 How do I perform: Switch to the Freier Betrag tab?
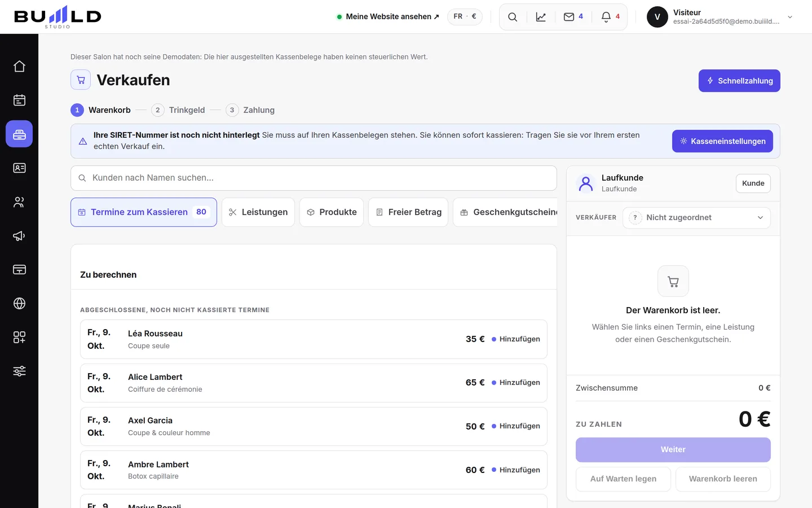pyautogui.click(x=408, y=212)
